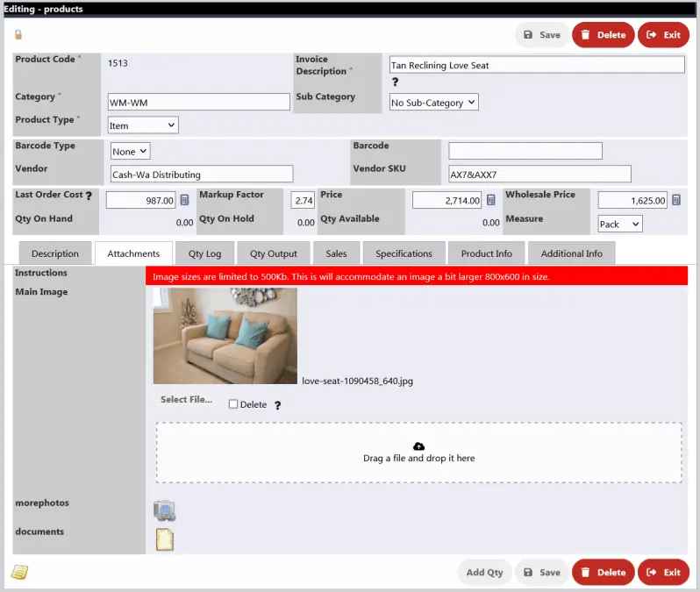Click the yellow notes icon at bottom left
Image resolution: width=700 pixels, height=592 pixels.
tap(19, 572)
